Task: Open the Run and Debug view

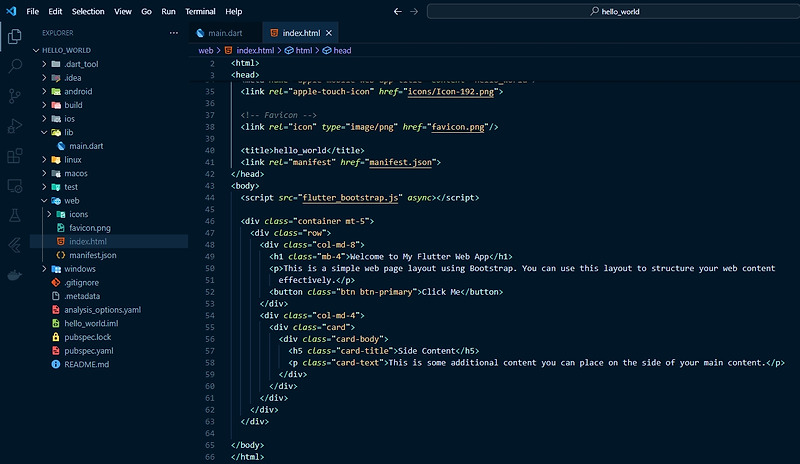Action: tap(15, 126)
